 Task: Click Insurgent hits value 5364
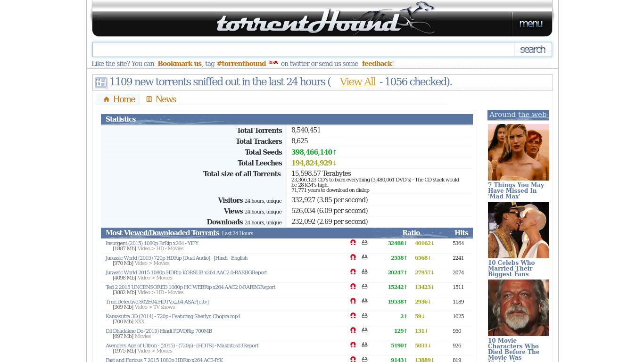[x=458, y=243]
